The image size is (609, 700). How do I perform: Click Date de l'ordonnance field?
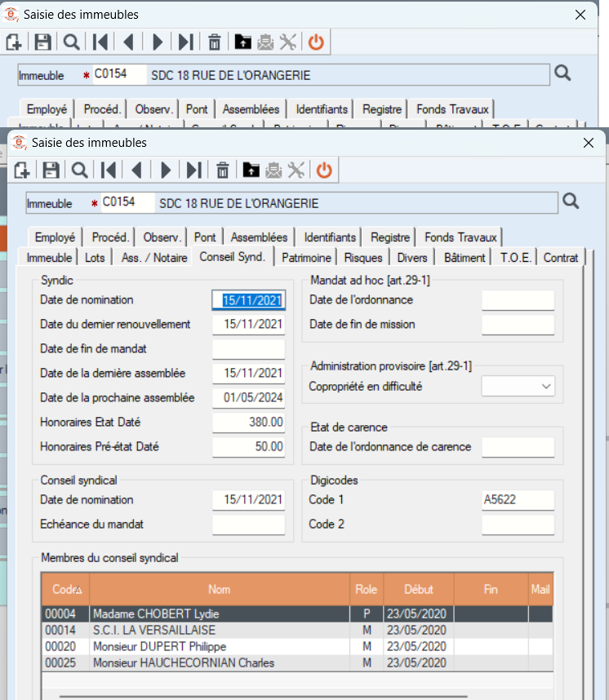518,300
